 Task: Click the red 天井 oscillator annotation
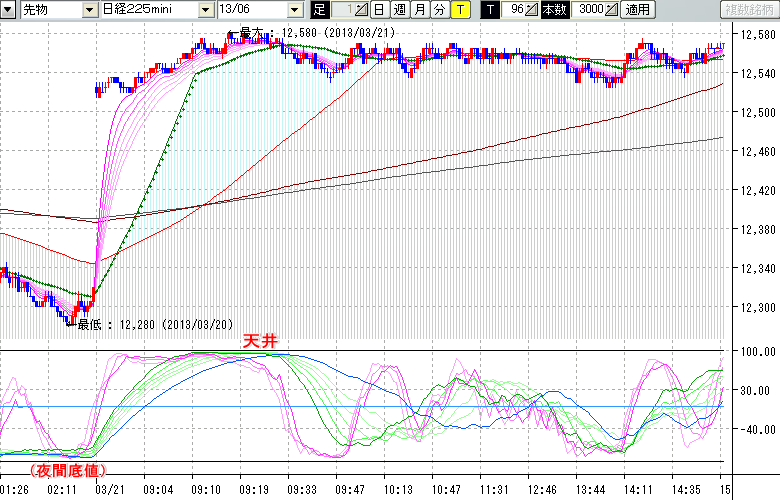coord(257,341)
